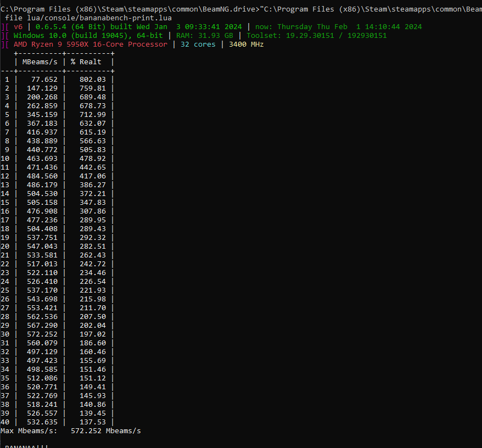
Task: Click the file path 'lua/console/bananabench-print.lua'
Action: pos(99,18)
